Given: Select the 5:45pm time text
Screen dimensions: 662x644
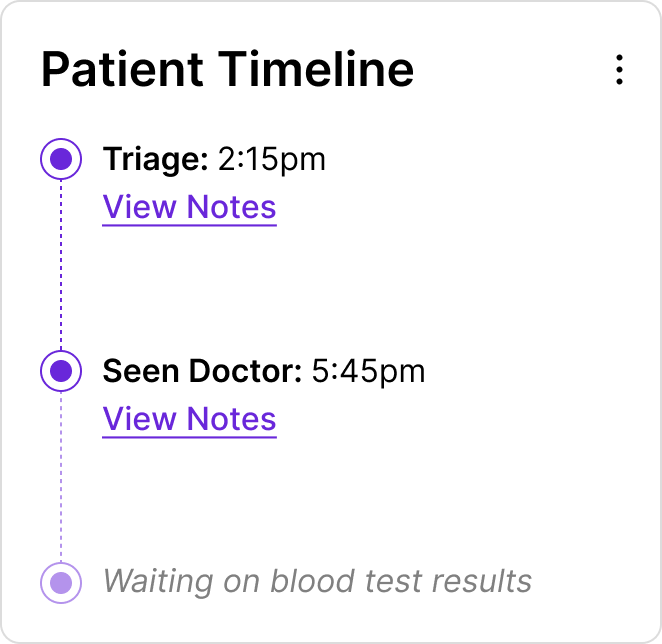Looking at the screenshot, I should (x=368, y=371).
